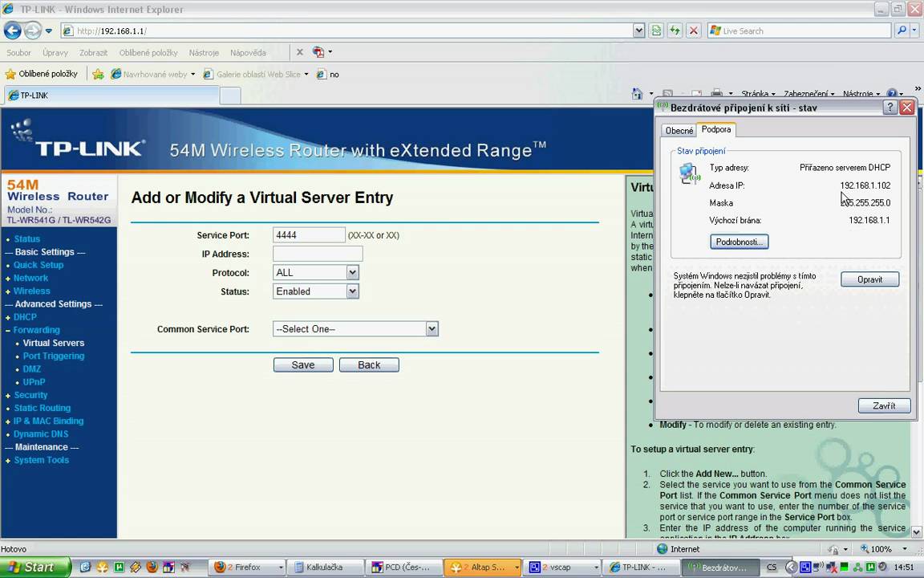
Task: Open the Zobrazit menu
Action: point(93,52)
